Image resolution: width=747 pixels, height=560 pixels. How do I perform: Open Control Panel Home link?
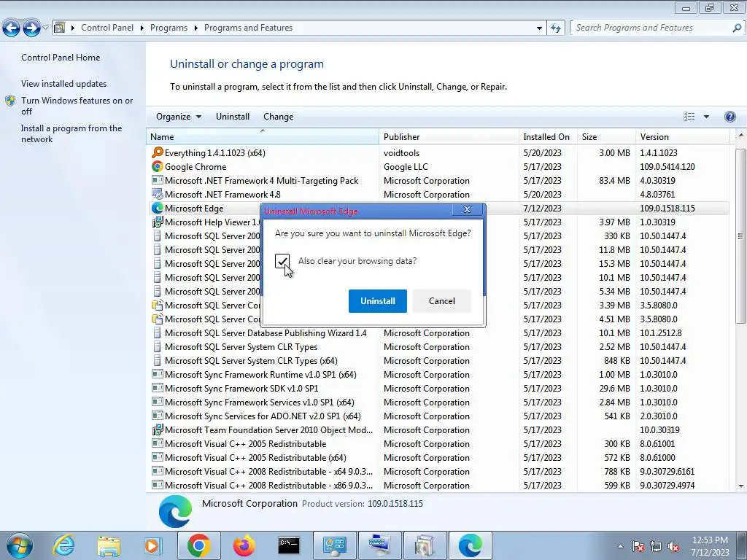click(x=61, y=58)
